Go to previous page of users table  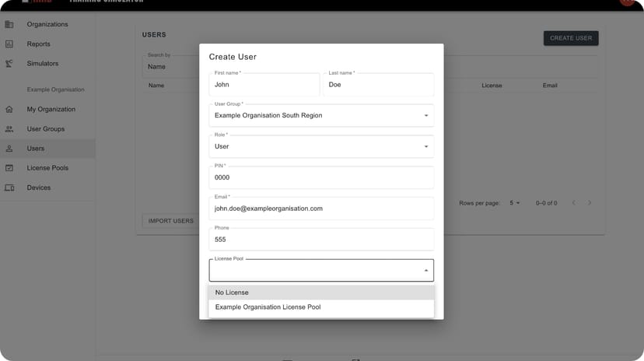point(574,203)
